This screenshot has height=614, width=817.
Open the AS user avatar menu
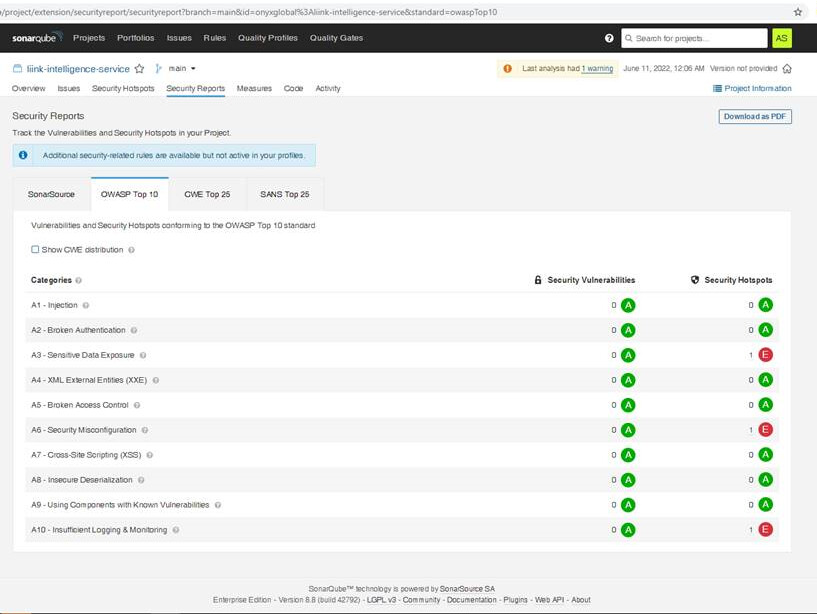(782, 38)
